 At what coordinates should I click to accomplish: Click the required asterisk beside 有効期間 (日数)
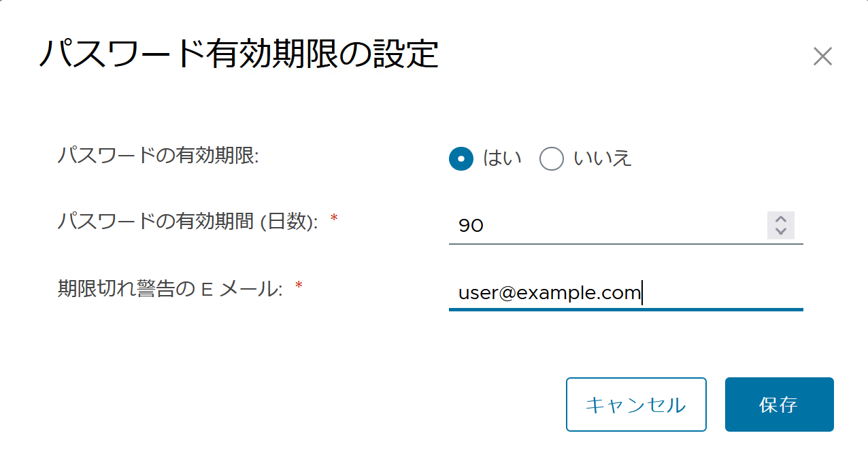333,219
